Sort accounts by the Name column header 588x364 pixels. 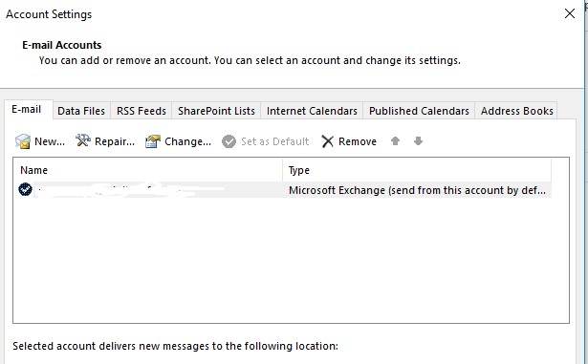coord(148,170)
